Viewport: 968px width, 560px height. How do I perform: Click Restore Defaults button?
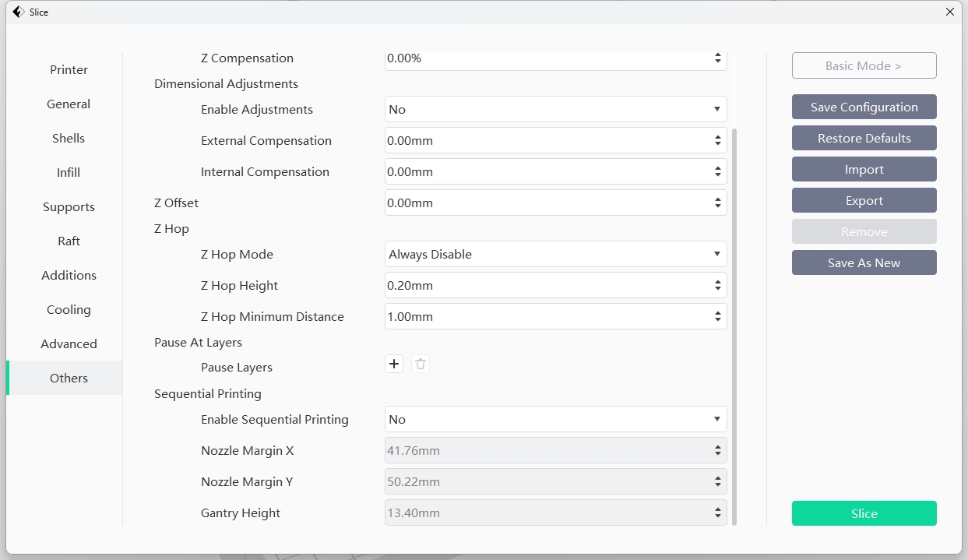click(x=864, y=139)
